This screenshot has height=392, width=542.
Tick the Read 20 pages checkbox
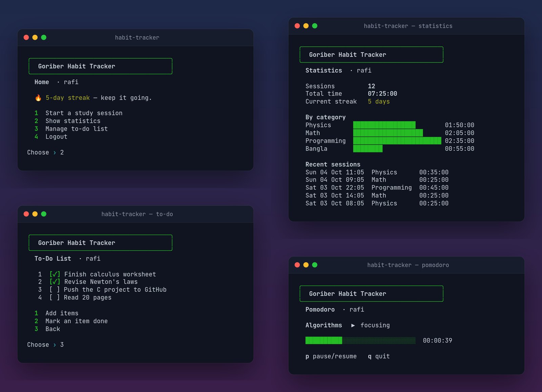click(x=55, y=297)
